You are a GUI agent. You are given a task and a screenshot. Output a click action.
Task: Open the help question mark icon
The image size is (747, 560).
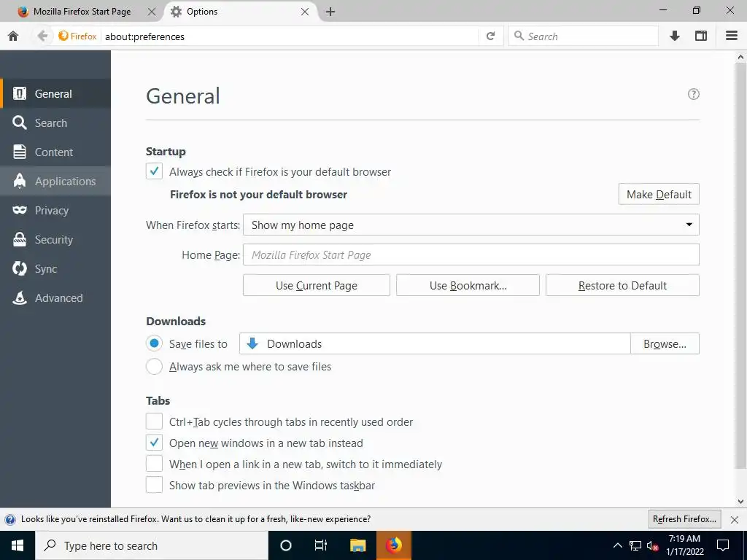coord(694,94)
